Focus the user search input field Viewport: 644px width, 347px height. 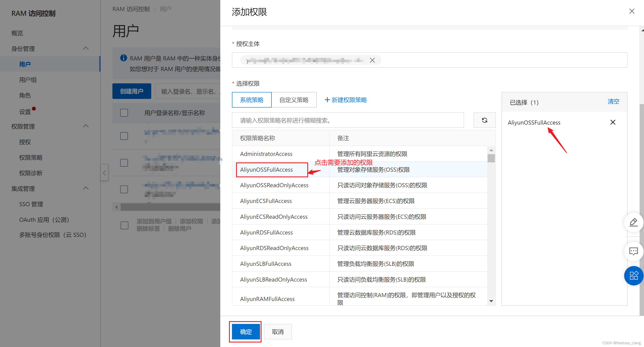pyautogui.click(x=188, y=91)
